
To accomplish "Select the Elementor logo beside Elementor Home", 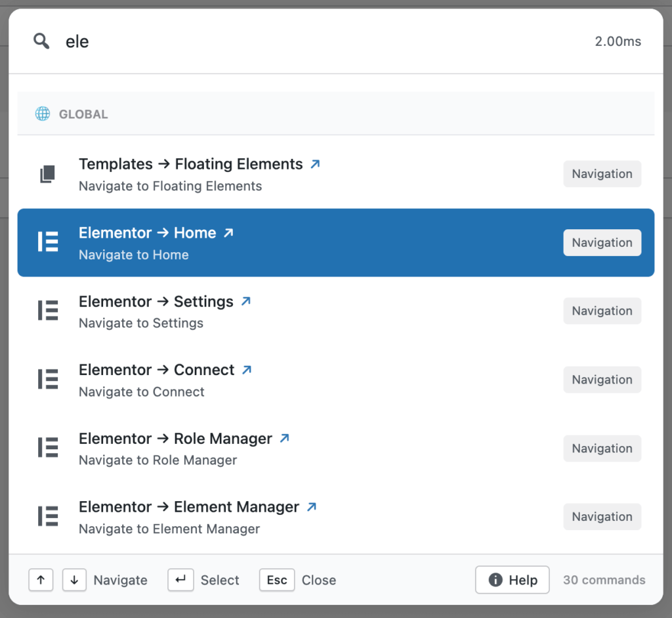I will [x=47, y=242].
